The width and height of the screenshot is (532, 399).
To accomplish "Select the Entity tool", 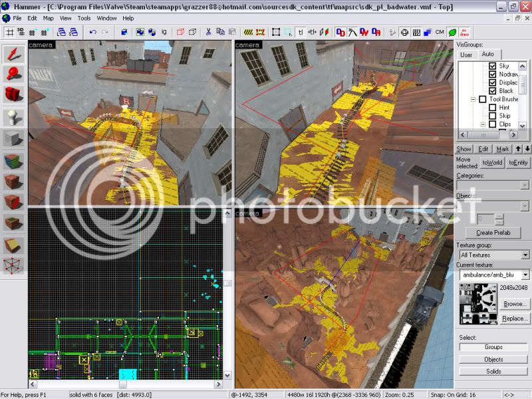I will tap(13, 118).
